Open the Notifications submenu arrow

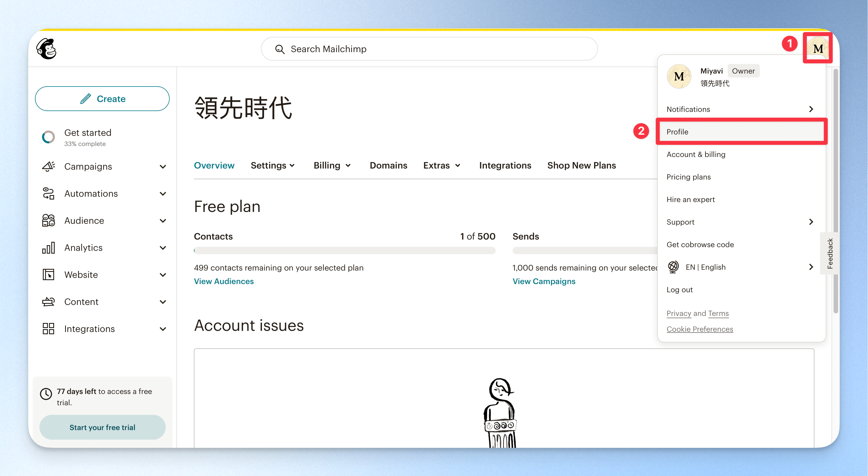[811, 109]
